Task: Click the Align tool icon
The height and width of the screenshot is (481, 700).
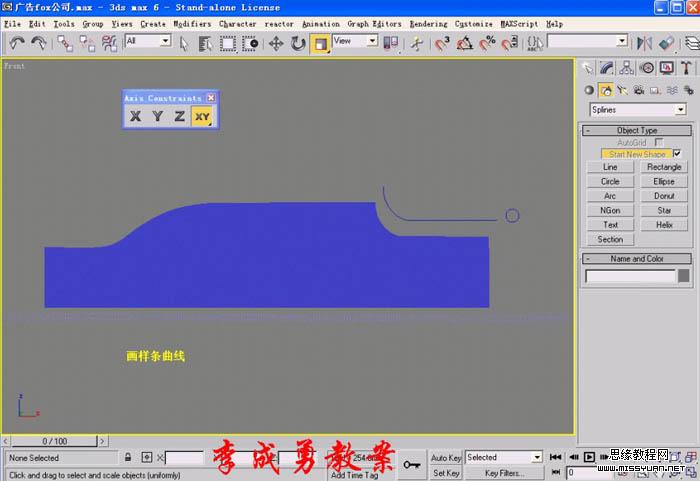Action: click(x=667, y=44)
